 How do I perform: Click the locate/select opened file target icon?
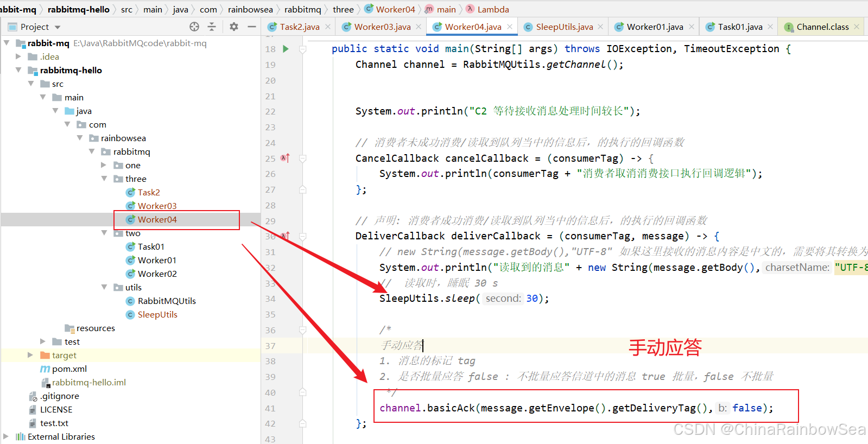(x=194, y=27)
